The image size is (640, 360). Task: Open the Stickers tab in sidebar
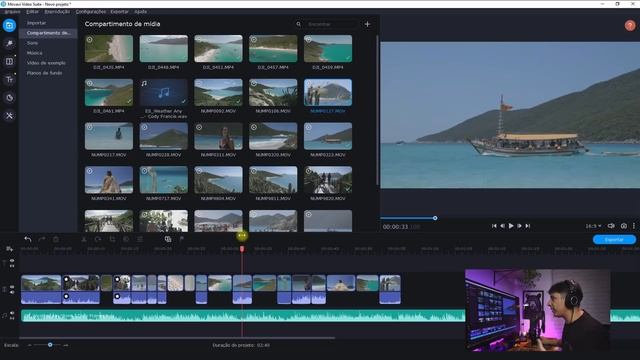(x=9, y=98)
